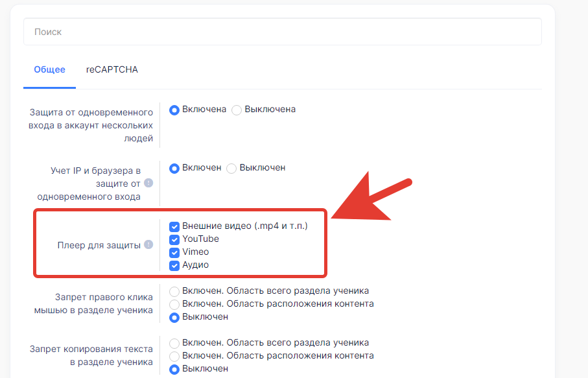Click label Учет IP и браузера в защите
Screen dimensions: 588x378
(x=89, y=183)
